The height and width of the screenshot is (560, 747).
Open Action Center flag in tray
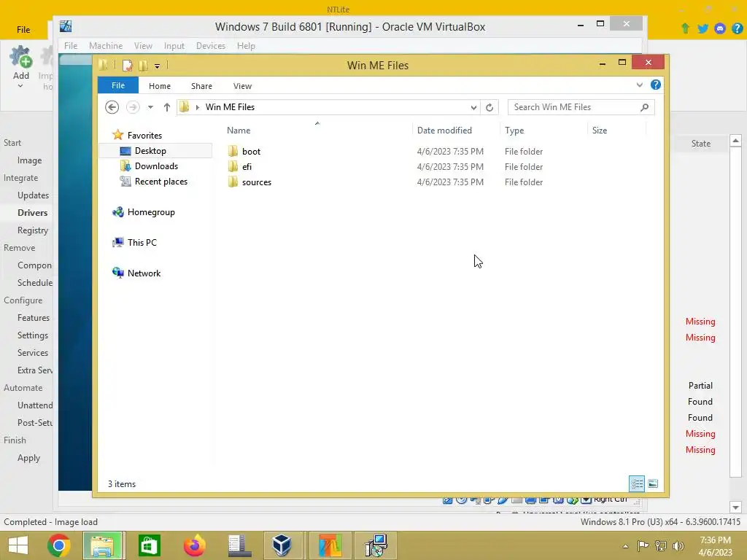pos(643,545)
